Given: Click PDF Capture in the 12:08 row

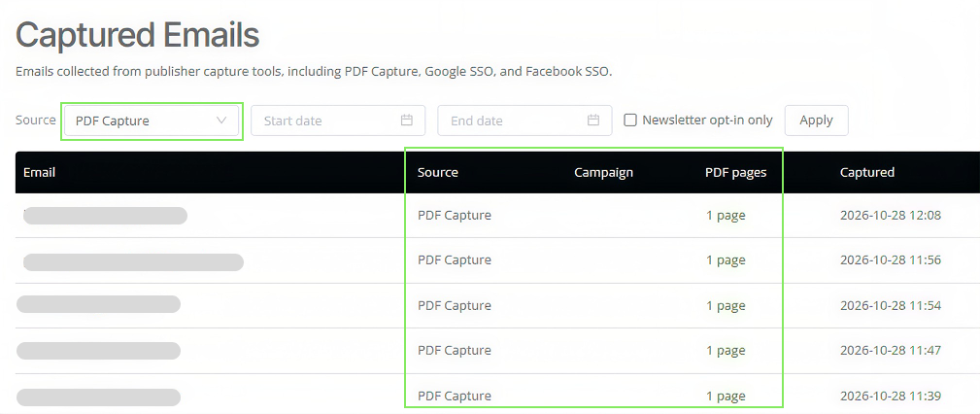Looking at the screenshot, I should click(455, 215).
